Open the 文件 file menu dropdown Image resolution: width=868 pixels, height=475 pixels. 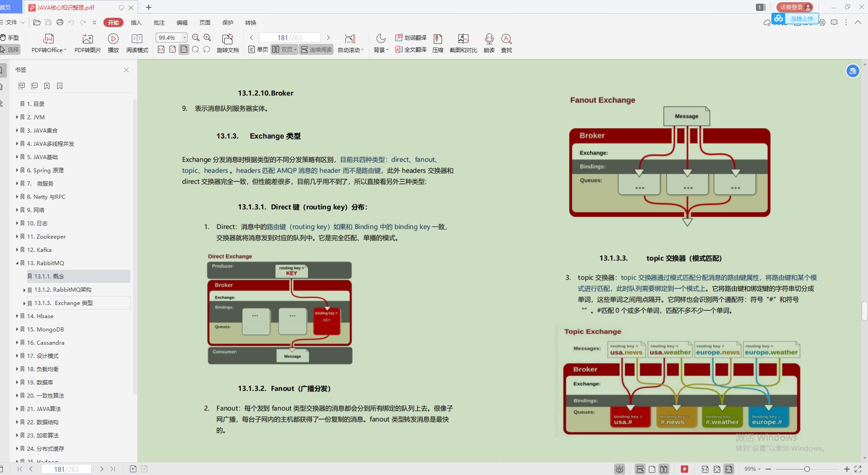13,22
